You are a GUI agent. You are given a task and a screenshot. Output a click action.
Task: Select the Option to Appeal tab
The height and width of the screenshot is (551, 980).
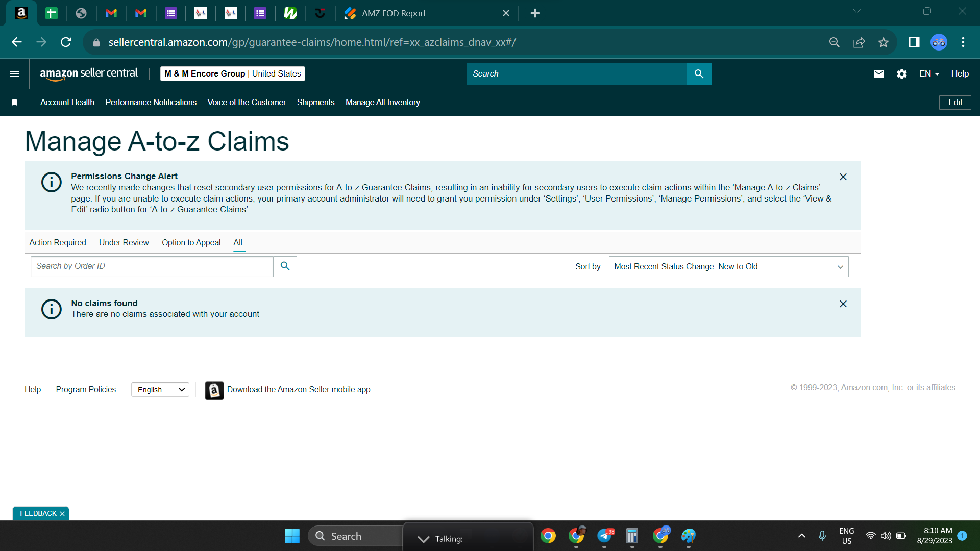(191, 243)
